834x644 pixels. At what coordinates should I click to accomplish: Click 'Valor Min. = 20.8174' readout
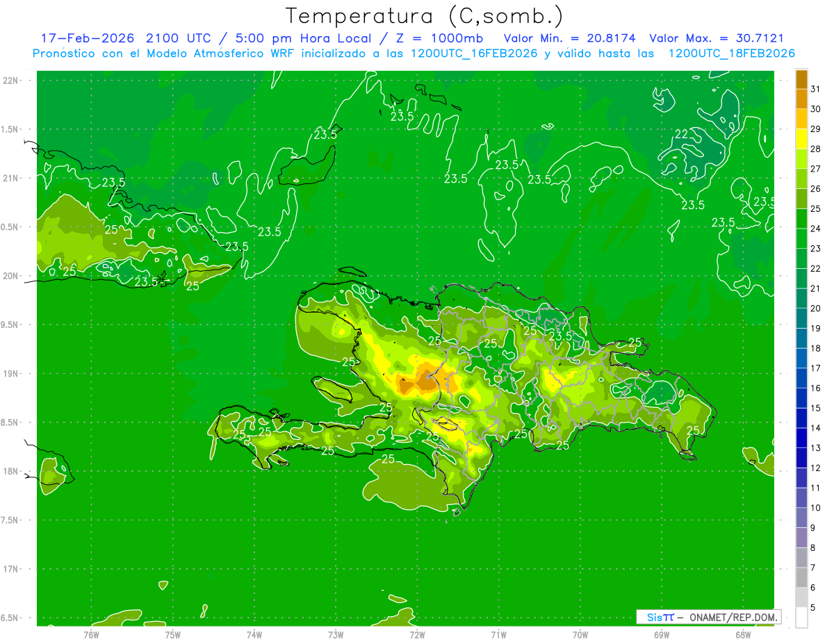570,39
